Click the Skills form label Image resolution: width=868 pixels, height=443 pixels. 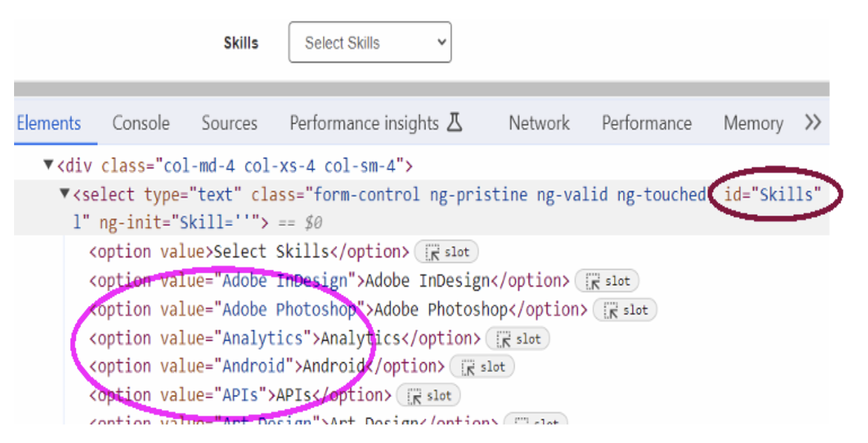241,42
